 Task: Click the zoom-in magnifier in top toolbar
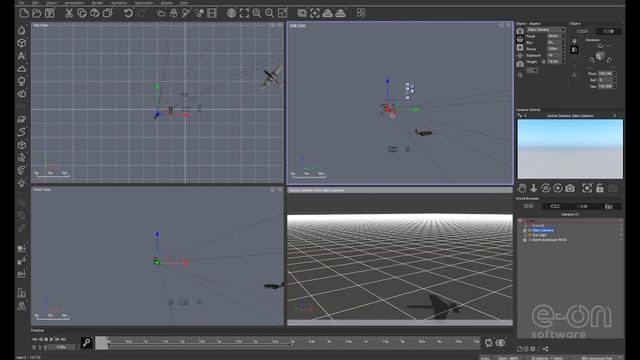pos(257,13)
